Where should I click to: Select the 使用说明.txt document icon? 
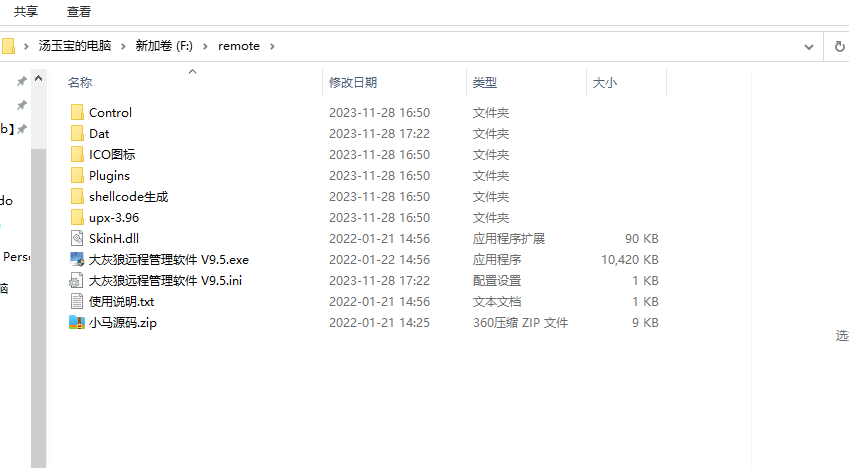point(77,302)
